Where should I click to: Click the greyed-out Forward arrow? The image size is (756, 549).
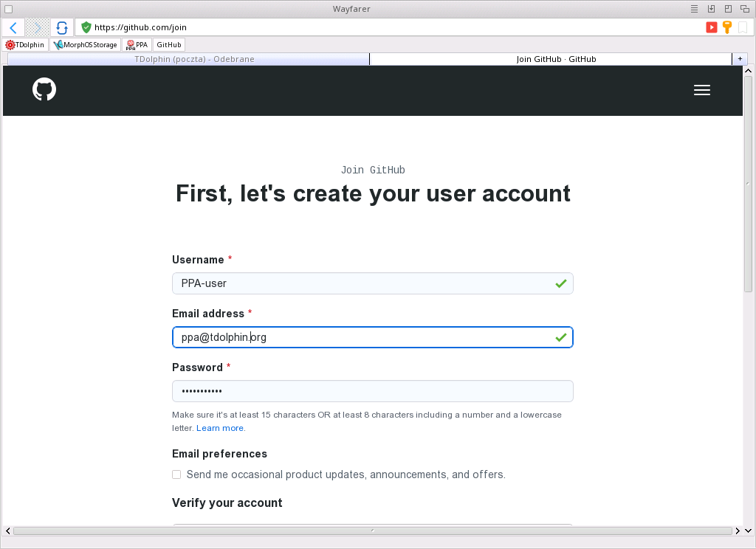[x=37, y=27]
